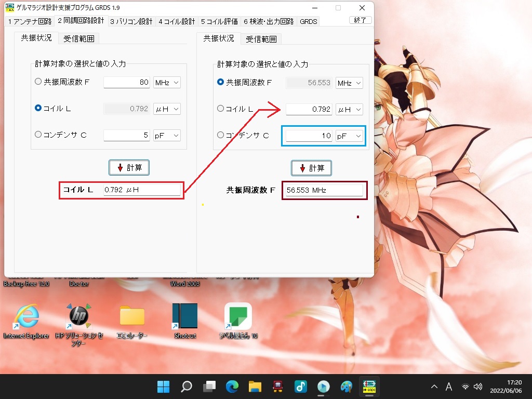Launch Shotcut desktop shortcut

click(185, 321)
